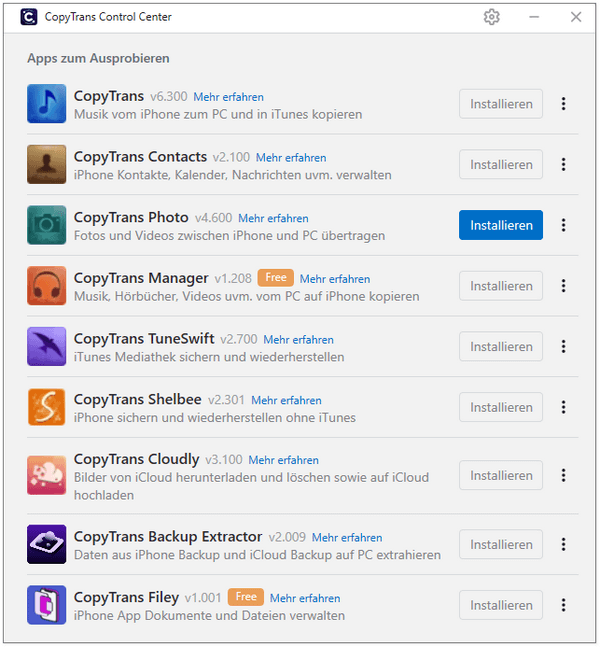Click the CopyTrans TuneSwift bird icon
This screenshot has width=600, height=647.
[47, 346]
